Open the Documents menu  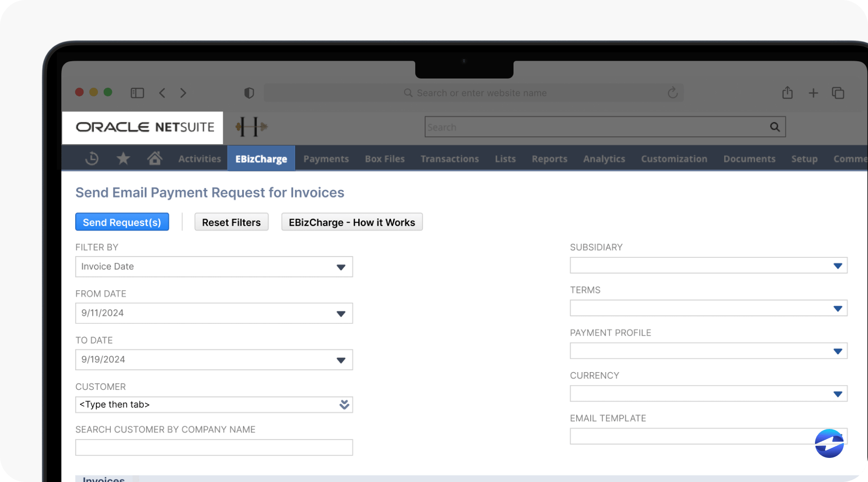coord(749,159)
